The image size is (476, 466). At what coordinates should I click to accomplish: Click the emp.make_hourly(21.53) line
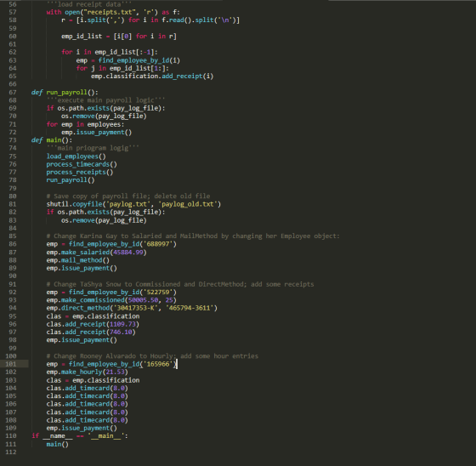87,372
